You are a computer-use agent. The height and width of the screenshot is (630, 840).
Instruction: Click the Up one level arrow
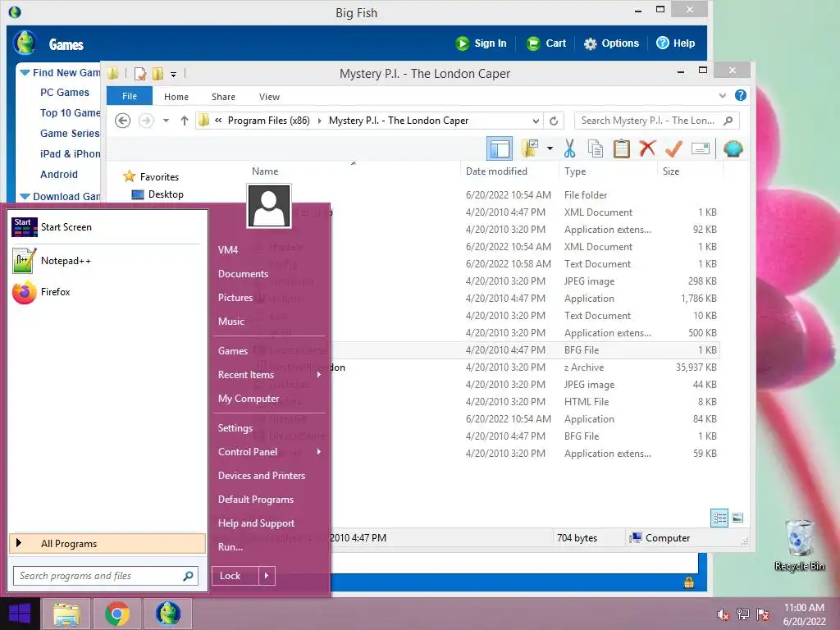pos(185,121)
